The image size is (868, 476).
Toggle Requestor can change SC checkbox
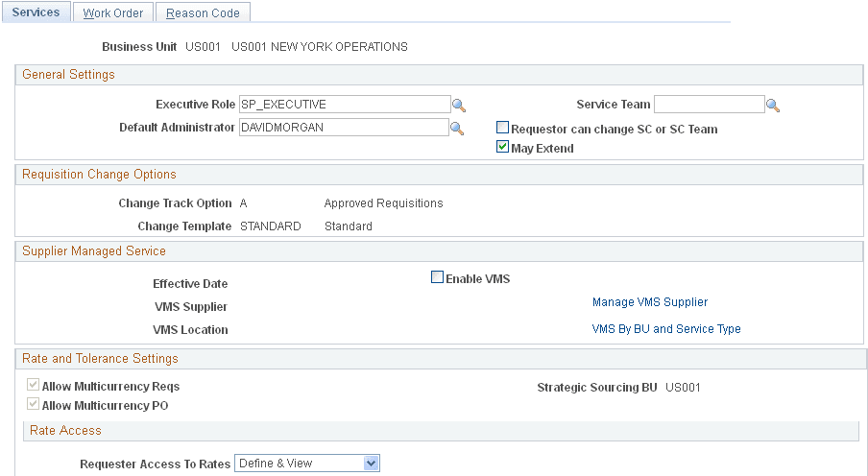click(502, 128)
